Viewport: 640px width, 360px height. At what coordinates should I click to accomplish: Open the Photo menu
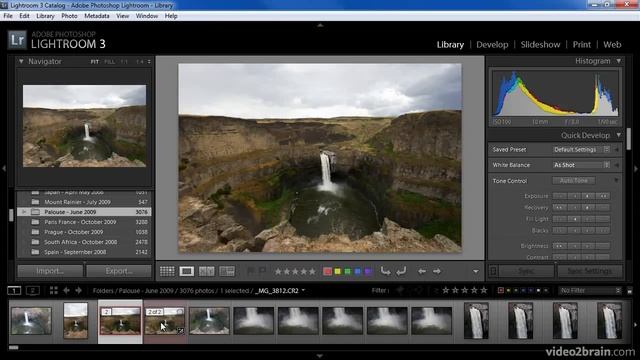tap(69, 16)
